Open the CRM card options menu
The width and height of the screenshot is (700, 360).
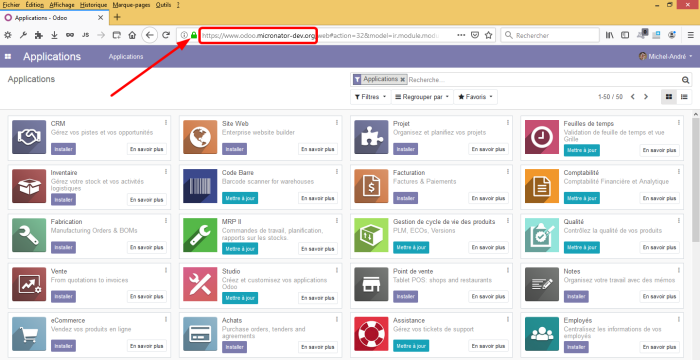click(x=166, y=122)
